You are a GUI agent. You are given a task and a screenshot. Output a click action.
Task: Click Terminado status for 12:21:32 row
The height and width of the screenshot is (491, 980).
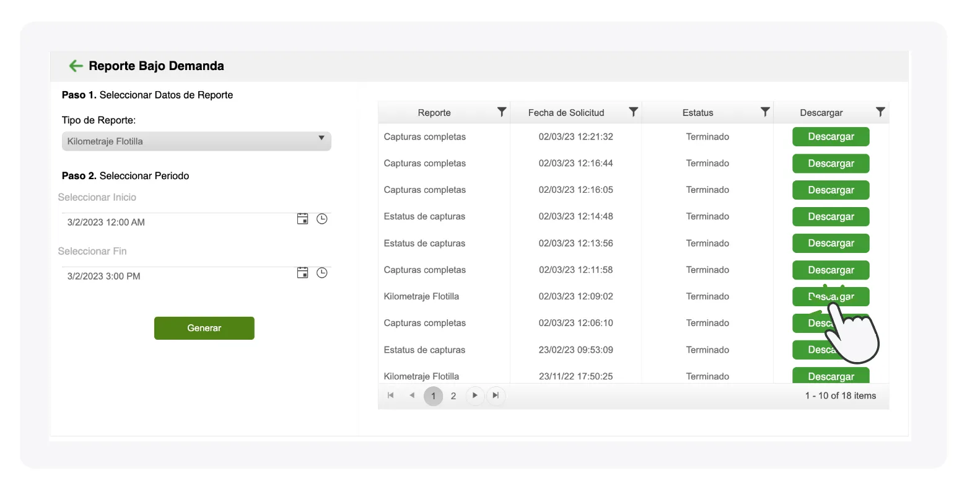(707, 136)
